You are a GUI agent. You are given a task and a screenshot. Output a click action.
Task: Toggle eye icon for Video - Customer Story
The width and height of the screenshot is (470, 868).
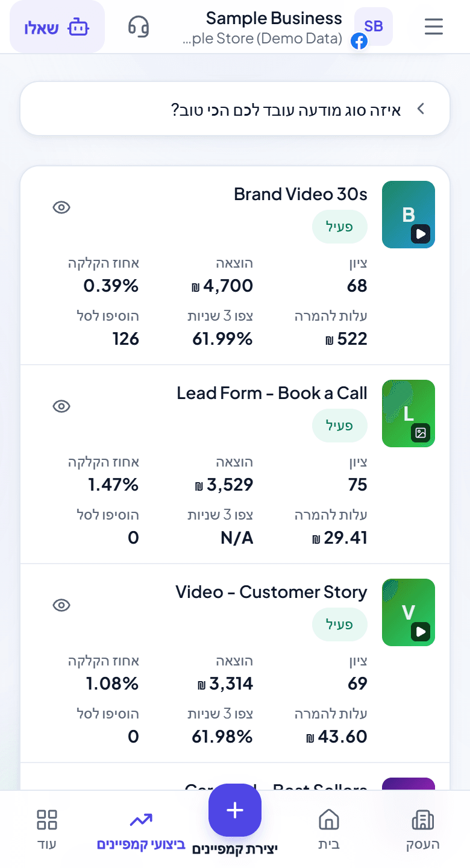[x=61, y=605]
